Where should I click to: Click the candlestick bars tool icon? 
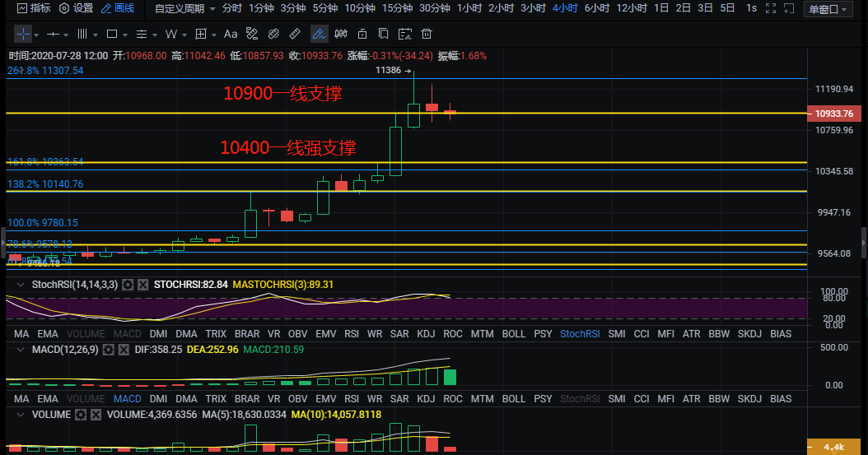(341, 35)
